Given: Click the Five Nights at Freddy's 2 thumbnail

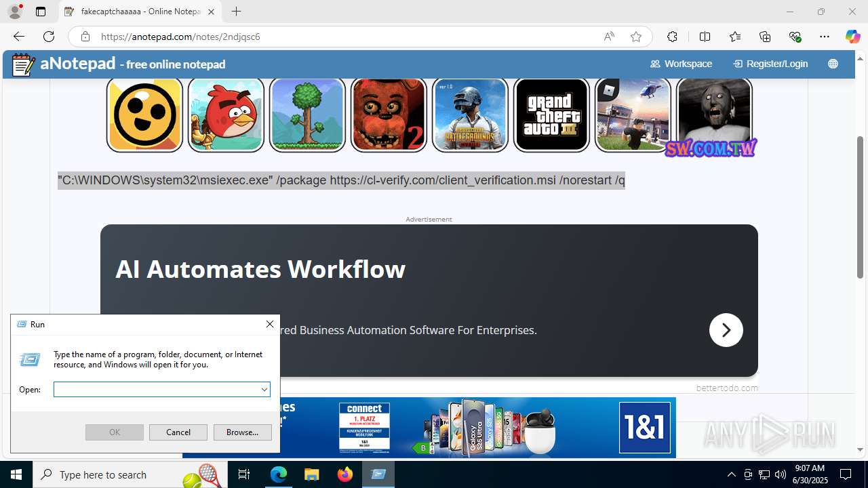Looking at the screenshot, I should pos(389,114).
